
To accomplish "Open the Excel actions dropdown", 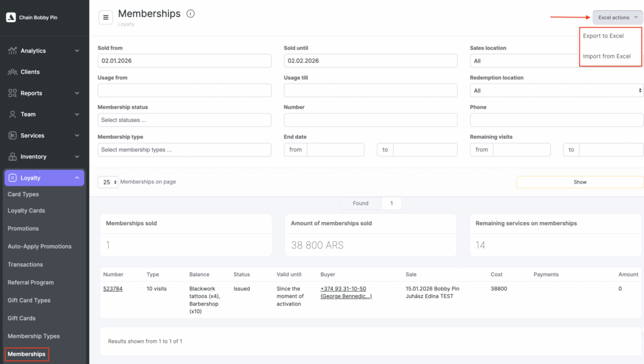I will point(617,18).
